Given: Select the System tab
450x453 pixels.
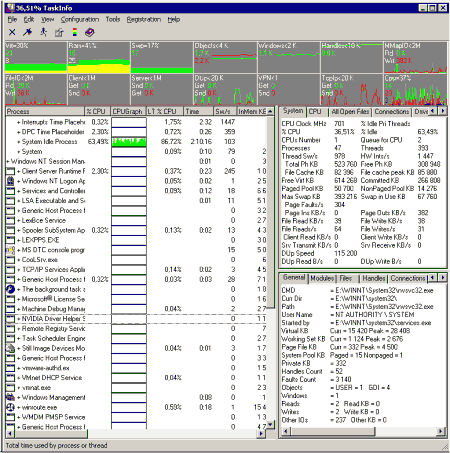Looking at the screenshot, I should [x=293, y=111].
